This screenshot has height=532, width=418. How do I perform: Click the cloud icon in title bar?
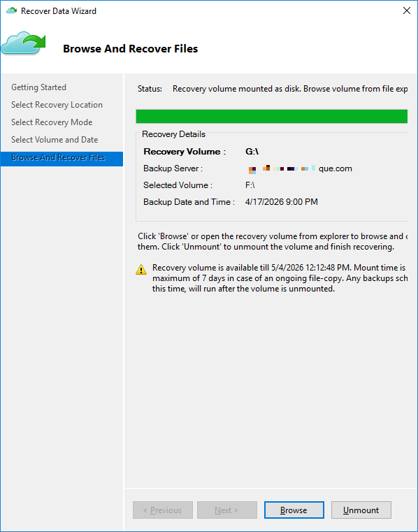[12, 11]
